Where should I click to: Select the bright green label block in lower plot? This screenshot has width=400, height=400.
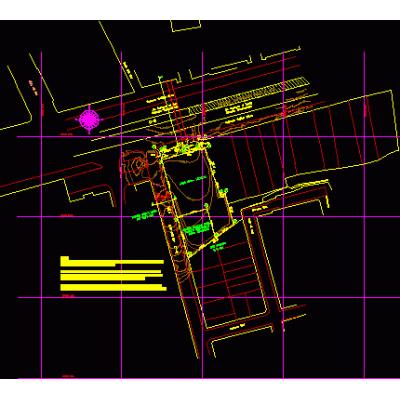[196, 229]
